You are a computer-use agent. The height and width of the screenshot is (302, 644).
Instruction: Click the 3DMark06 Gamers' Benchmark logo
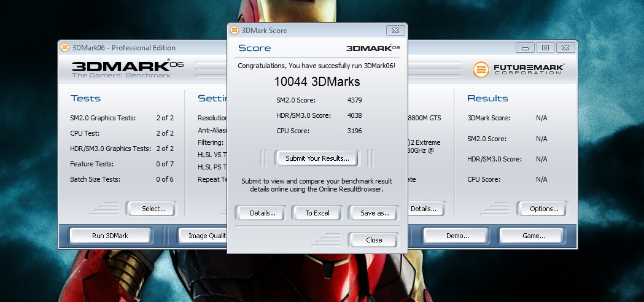coord(127,69)
